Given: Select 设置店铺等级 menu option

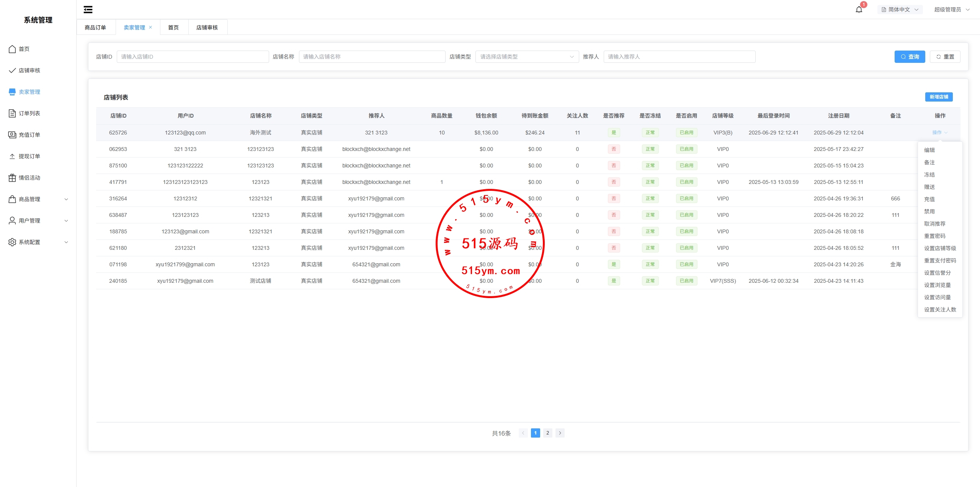Looking at the screenshot, I should 940,248.
